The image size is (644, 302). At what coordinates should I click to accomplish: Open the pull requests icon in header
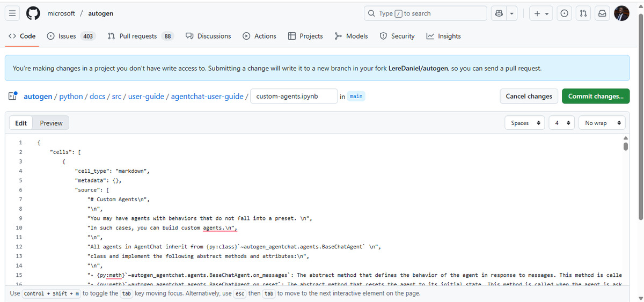pyautogui.click(x=583, y=13)
